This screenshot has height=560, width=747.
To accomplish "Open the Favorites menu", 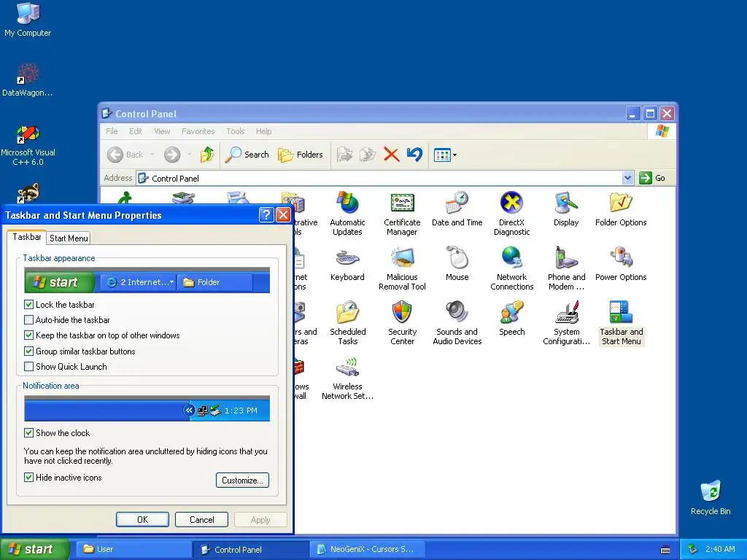I will 198,131.
